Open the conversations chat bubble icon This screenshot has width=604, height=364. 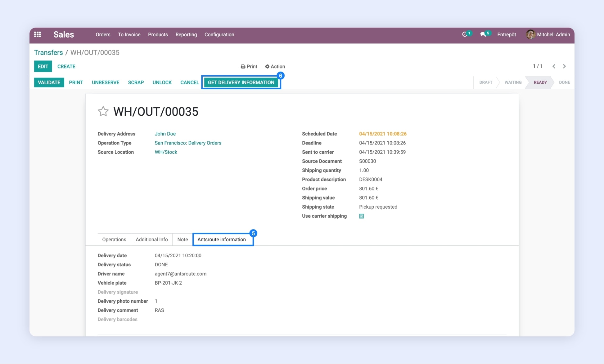click(483, 34)
